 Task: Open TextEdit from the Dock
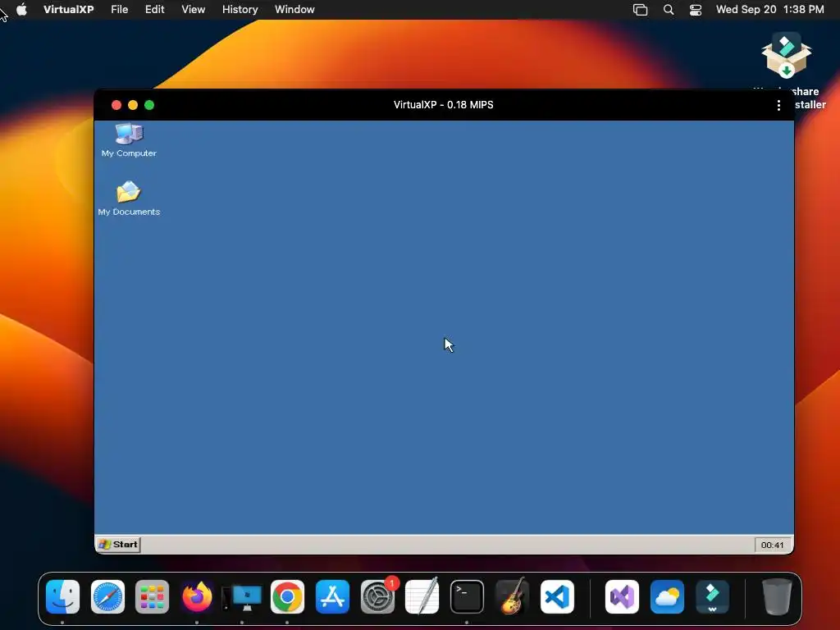422,597
